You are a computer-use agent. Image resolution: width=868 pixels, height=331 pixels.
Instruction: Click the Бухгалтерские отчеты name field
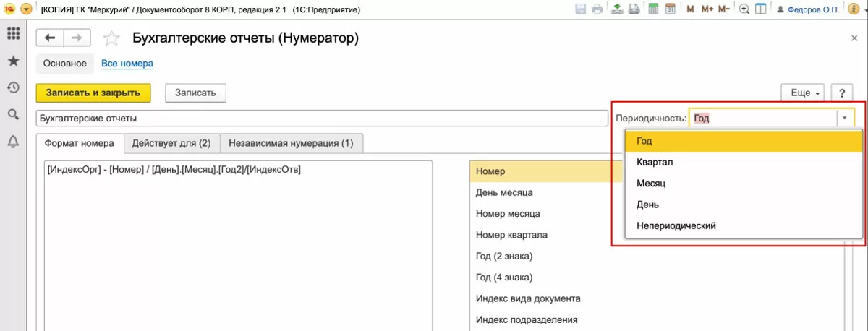coord(322,118)
